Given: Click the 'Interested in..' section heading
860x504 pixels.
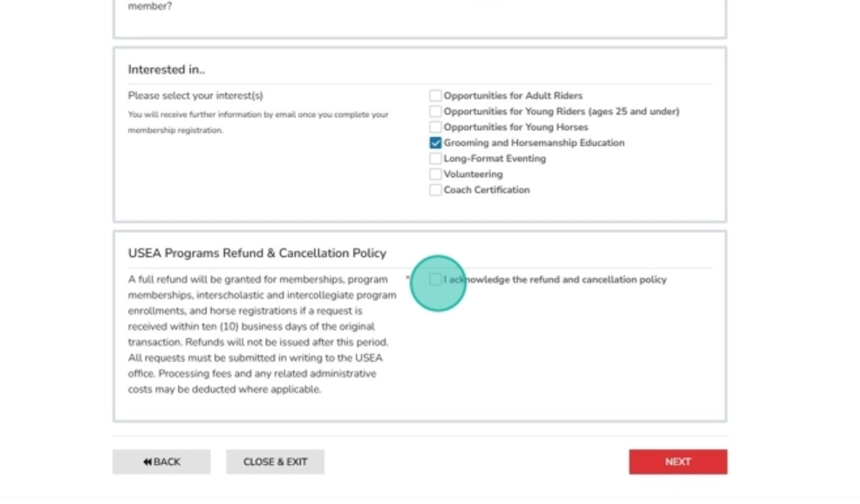Looking at the screenshot, I should [x=166, y=70].
